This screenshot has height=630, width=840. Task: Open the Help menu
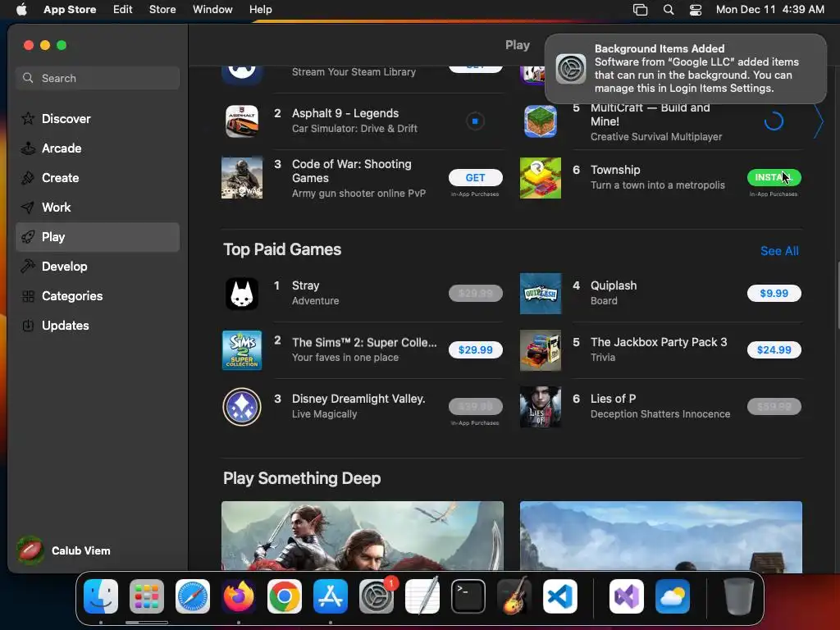pos(260,10)
